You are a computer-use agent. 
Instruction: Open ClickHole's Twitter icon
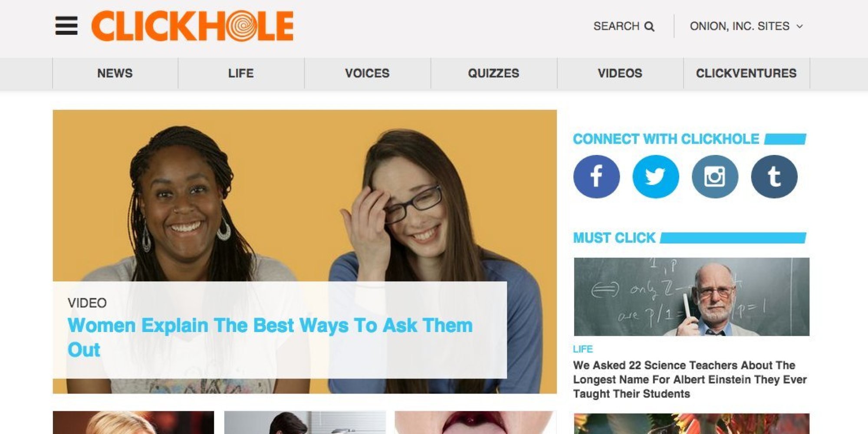[x=655, y=177]
